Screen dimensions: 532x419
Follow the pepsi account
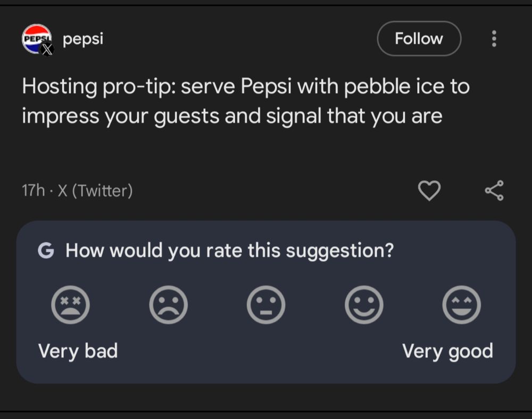coord(419,38)
